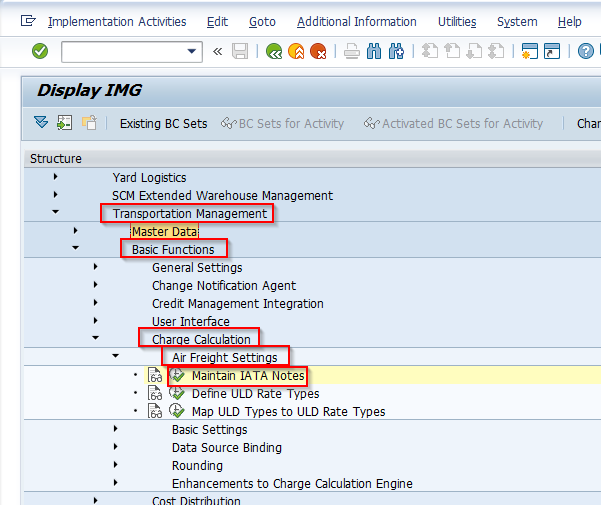Expand the Change Notification Agent node

click(x=95, y=285)
